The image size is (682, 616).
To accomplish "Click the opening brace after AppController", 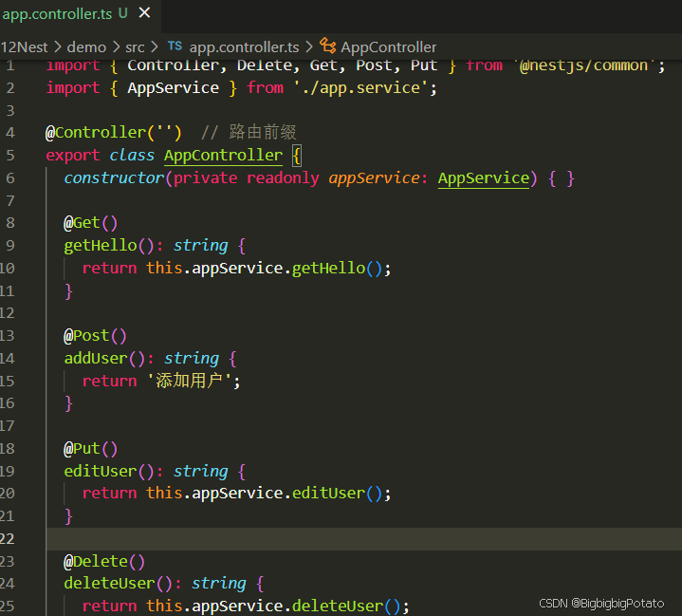I will [297, 156].
